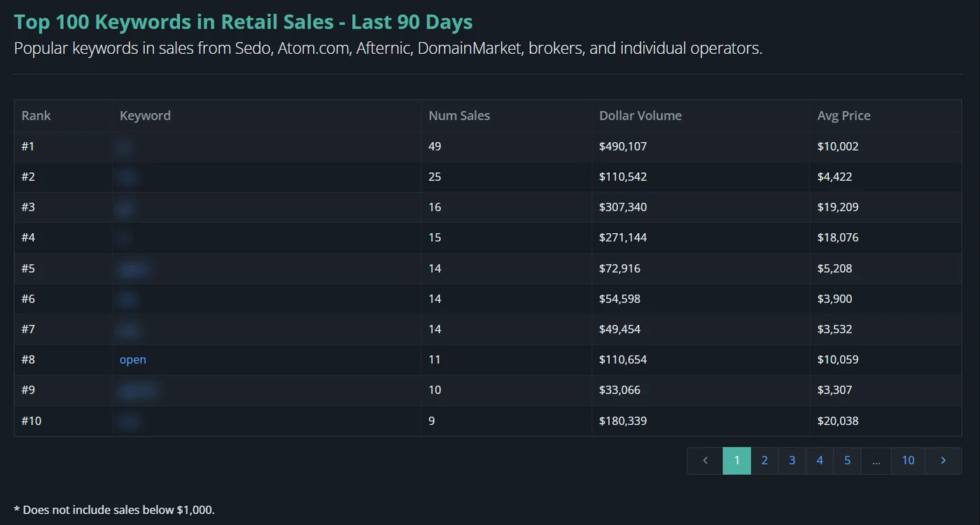Click the $5,208 average price value
Screen dimensions: 980x525
pos(835,269)
